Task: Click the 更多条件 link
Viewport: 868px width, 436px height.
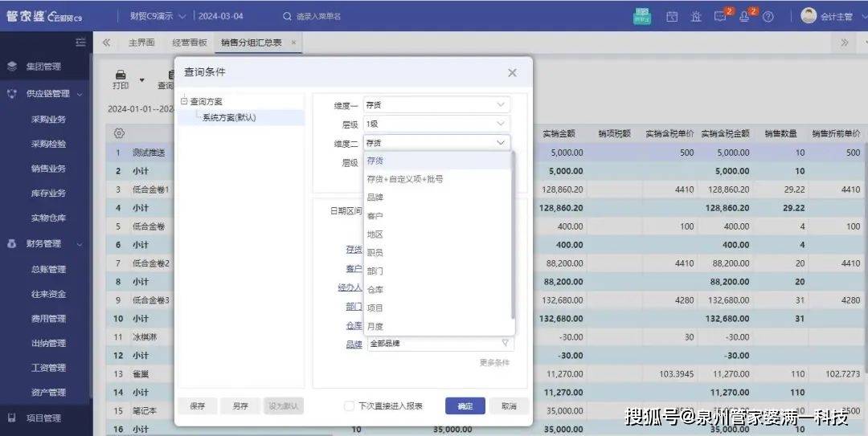Action: [494, 363]
